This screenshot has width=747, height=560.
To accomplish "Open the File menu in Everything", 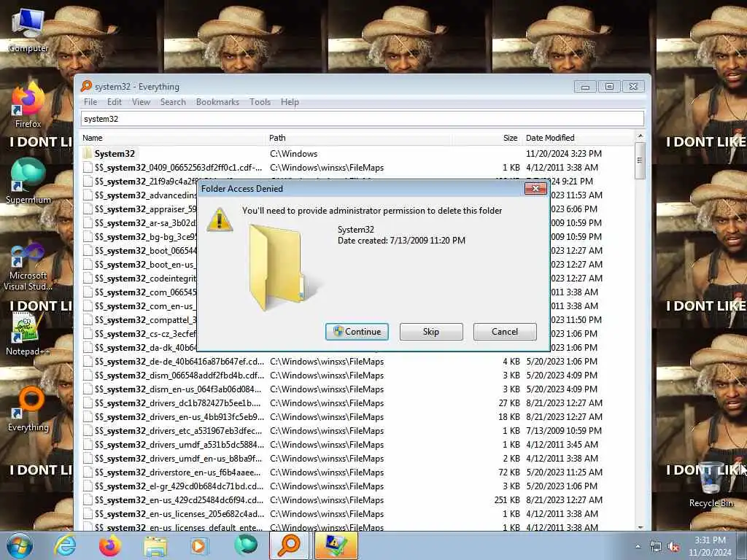I will 90,102.
